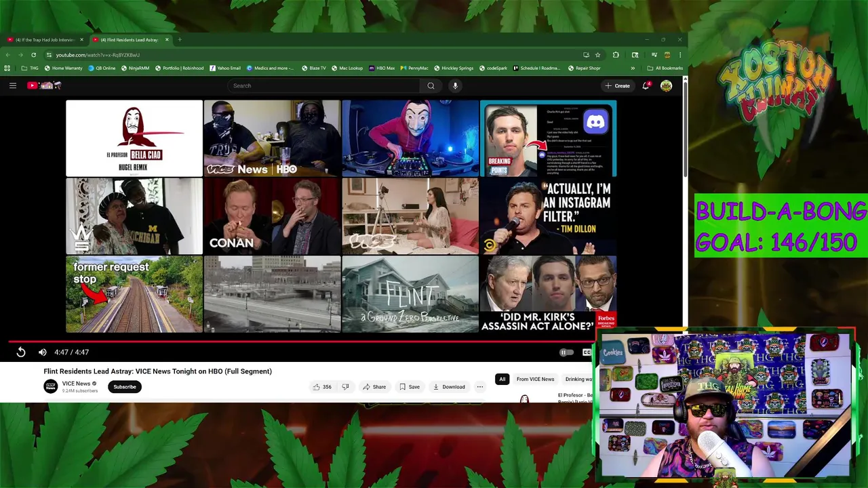Open the Portfolio | Robinhood bookmark
868x488 pixels.
(179, 68)
